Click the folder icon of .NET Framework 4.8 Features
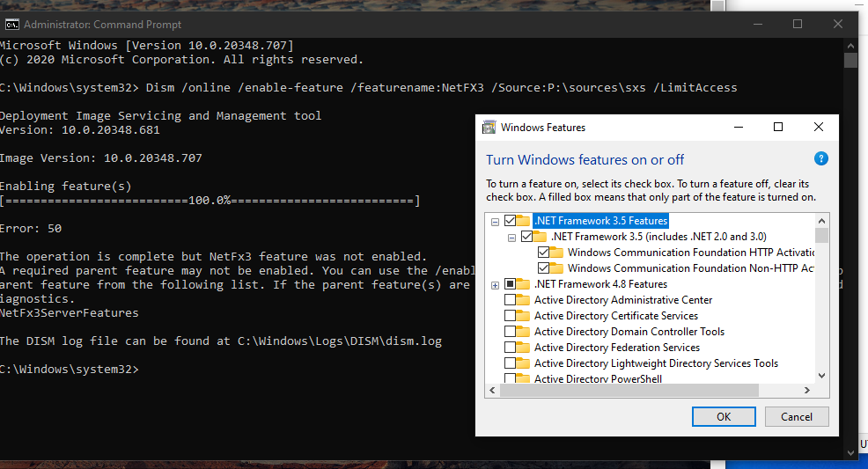The height and width of the screenshot is (469, 868). pos(523,284)
